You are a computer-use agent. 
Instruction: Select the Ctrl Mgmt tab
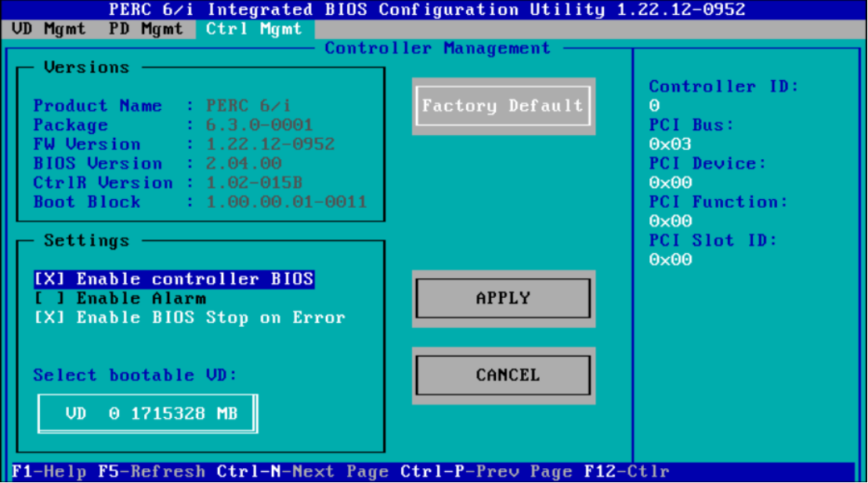(255, 29)
